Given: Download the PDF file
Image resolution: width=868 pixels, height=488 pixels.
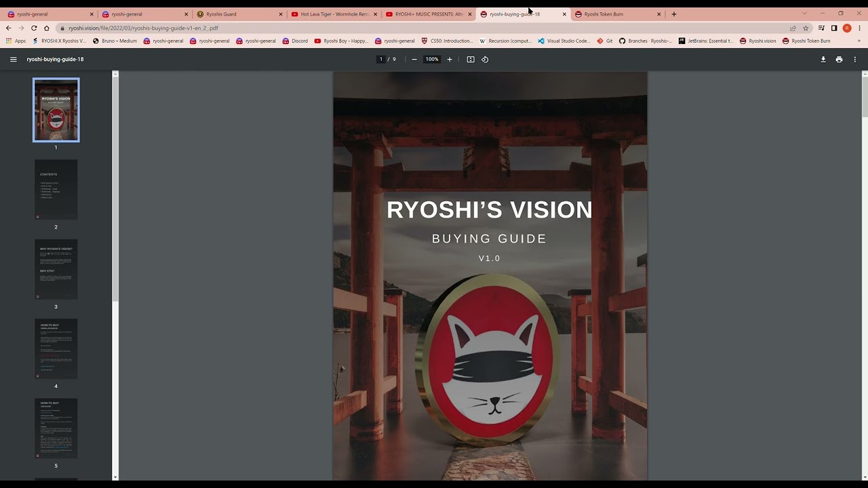Looking at the screenshot, I should coord(823,60).
